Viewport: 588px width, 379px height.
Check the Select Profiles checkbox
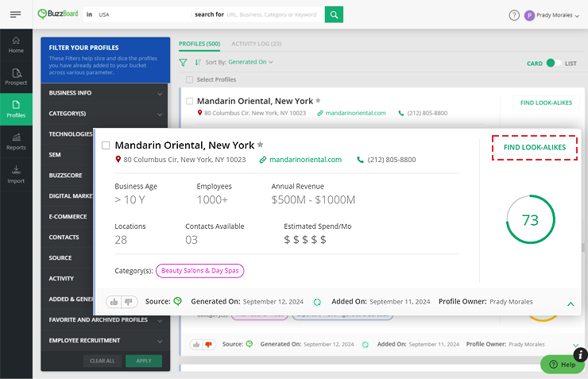(x=190, y=79)
